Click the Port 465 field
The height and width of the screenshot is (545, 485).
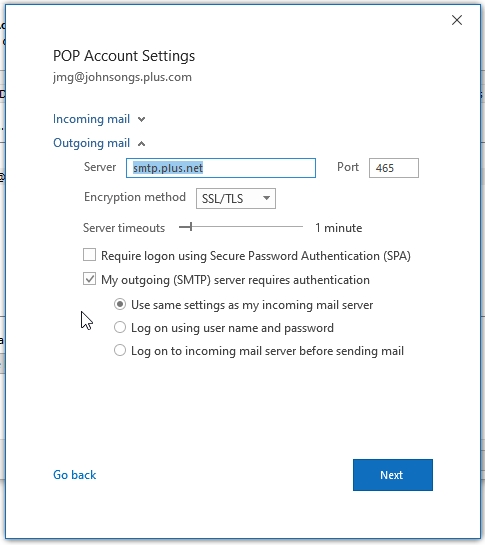394,168
